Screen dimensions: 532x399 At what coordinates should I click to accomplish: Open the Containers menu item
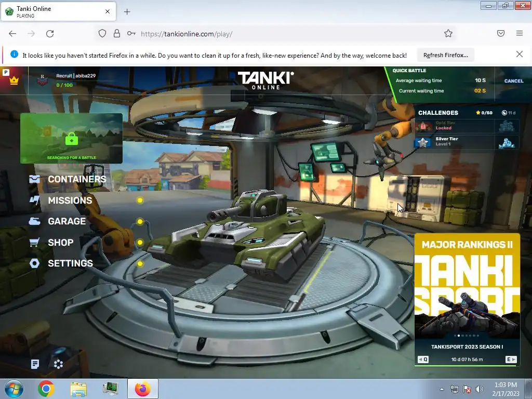(77, 179)
